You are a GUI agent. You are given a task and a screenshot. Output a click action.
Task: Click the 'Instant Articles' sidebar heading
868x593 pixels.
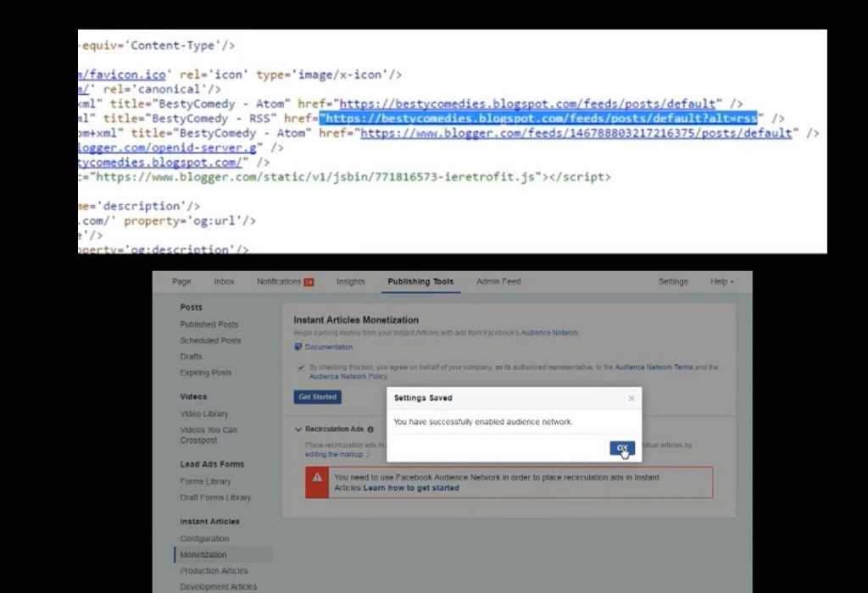(210, 521)
